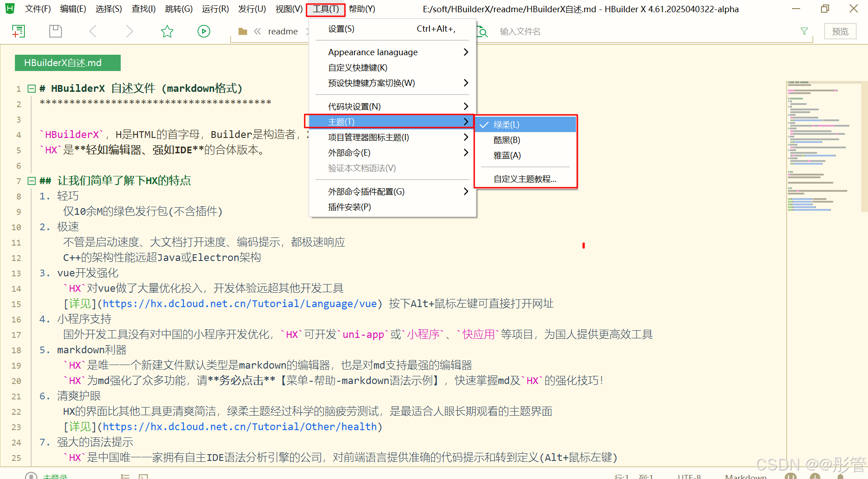Open the 文件(F) menu
The image size is (868, 479).
[x=38, y=9]
